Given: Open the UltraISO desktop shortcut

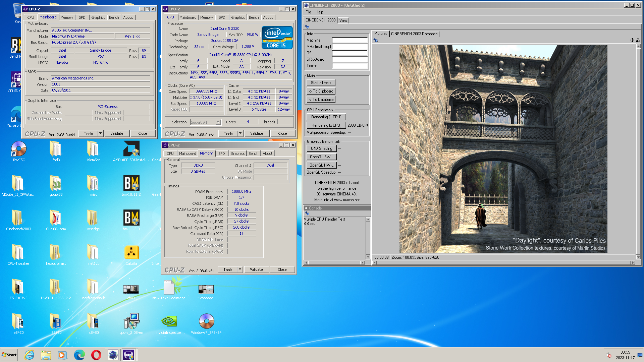Looking at the screenshot, I should (18, 152).
